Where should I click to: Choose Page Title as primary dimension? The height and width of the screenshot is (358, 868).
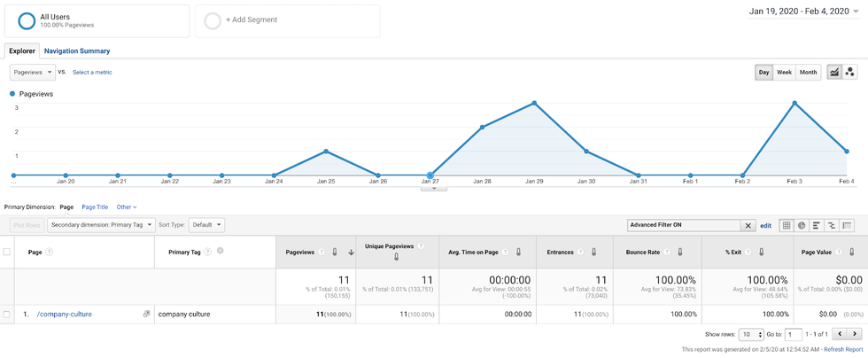[x=95, y=206]
